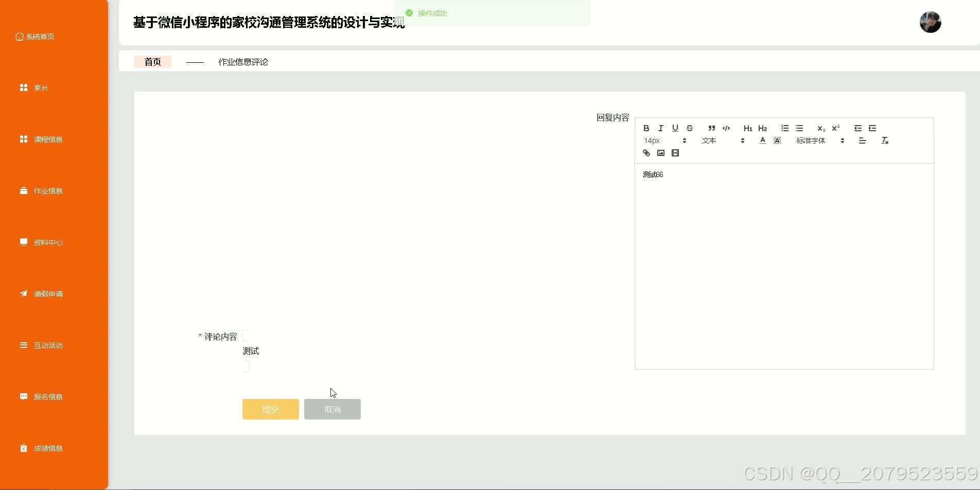This screenshot has width=980, height=490.
Task: Toggle italic formatting in reply editor
Action: coord(661,128)
